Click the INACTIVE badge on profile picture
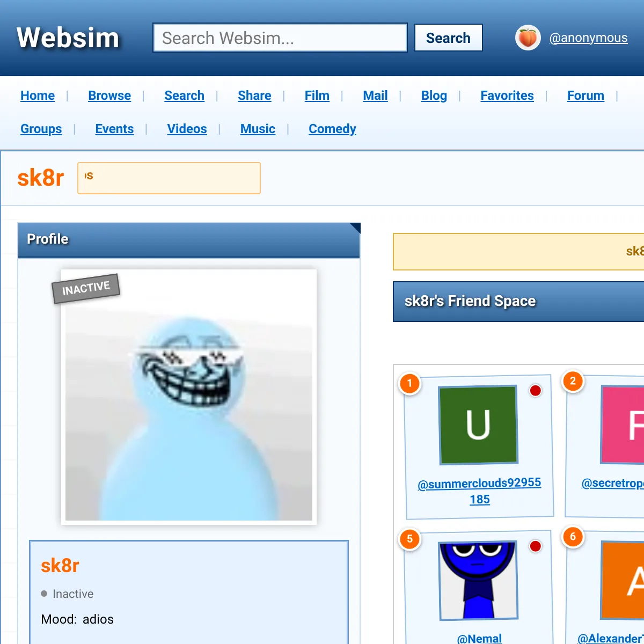The width and height of the screenshot is (644, 644). click(86, 288)
